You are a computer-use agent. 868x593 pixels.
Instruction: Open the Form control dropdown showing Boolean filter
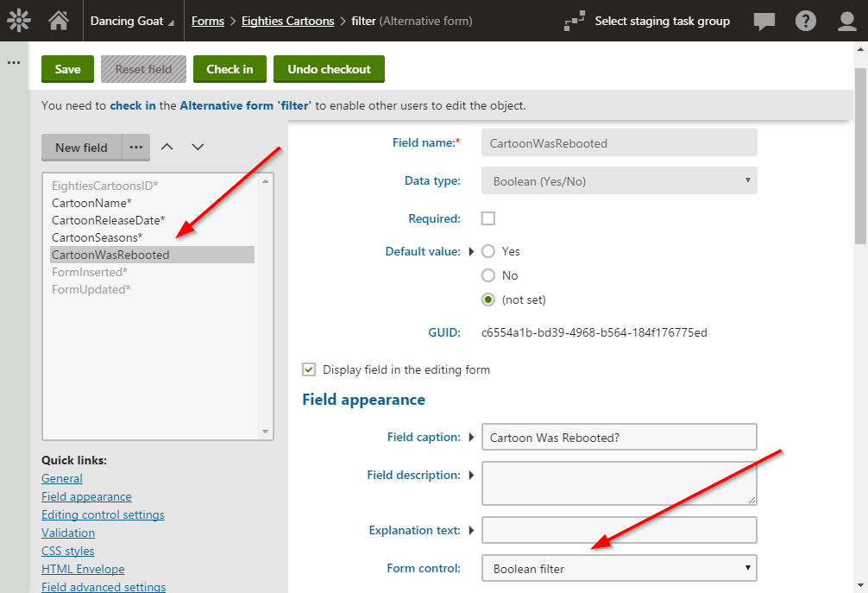click(x=619, y=568)
